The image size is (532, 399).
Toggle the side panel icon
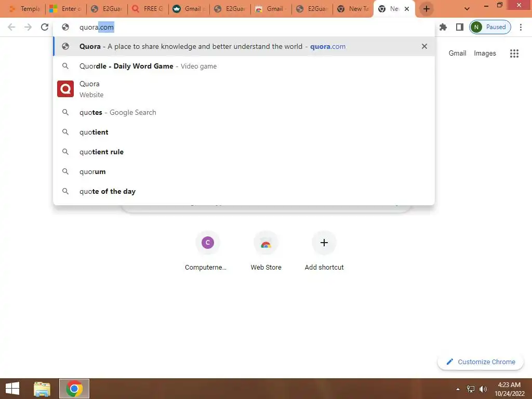(460, 27)
